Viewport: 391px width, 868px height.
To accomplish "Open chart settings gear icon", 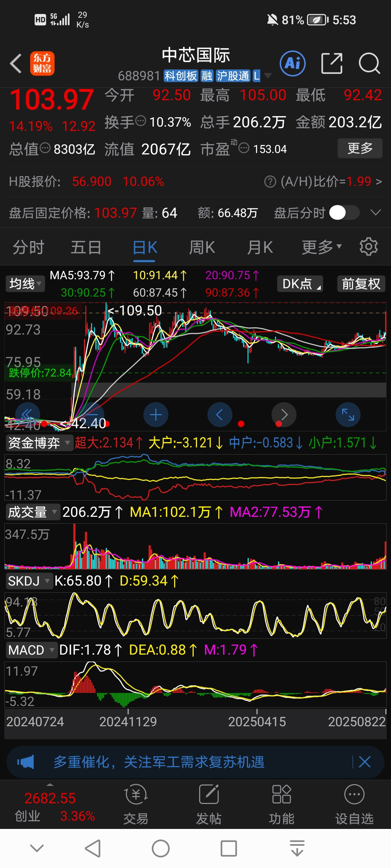I will (369, 247).
